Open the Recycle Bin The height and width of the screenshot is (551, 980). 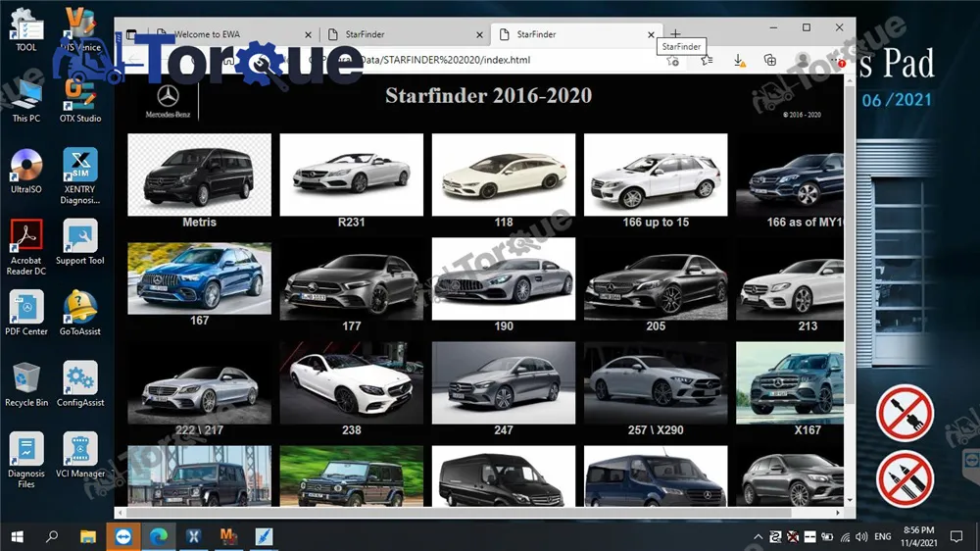click(x=26, y=384)
